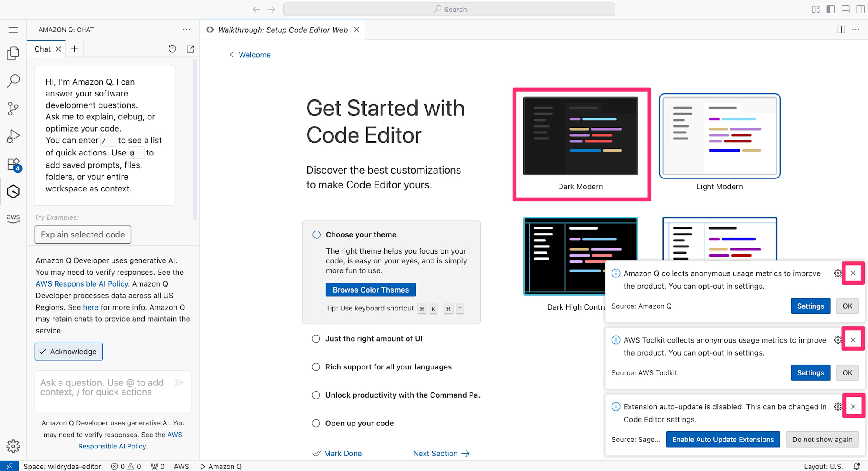Select 'Rich support for all your languages' step

[388, 367]
